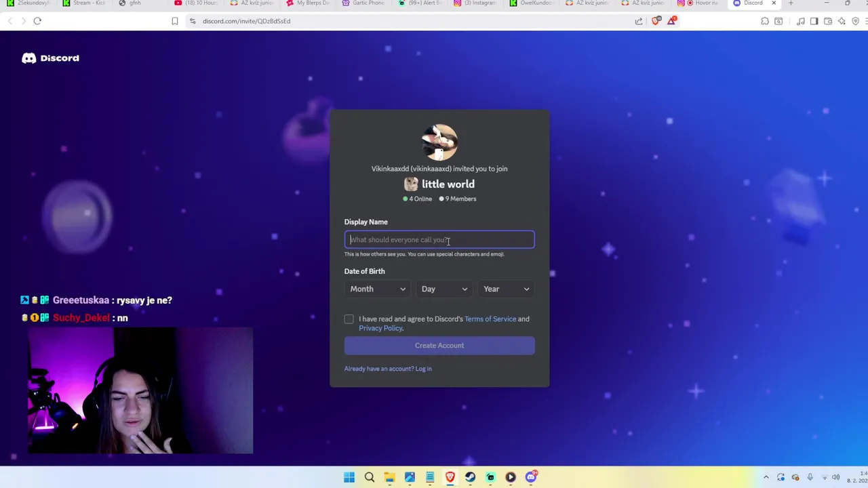The height and width of the screenshot is (488, 868).
Task: Open the Notepad icon on the taskbar
Action: coord(430,477)
